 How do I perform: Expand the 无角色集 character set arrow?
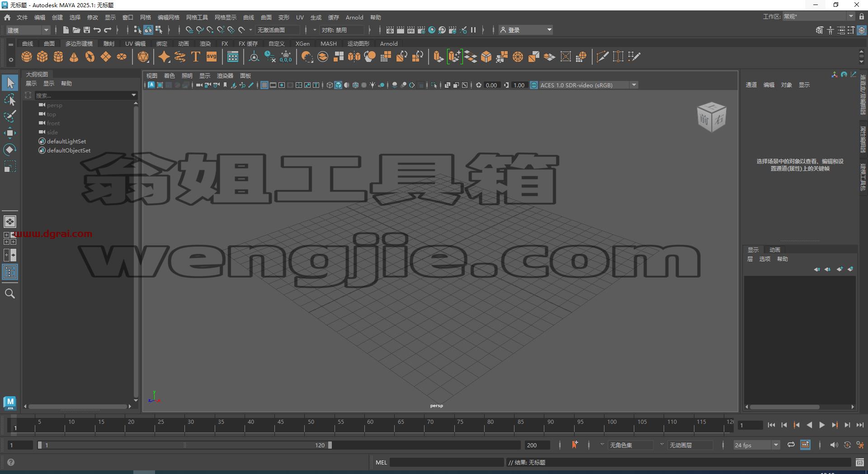(602, 445)
